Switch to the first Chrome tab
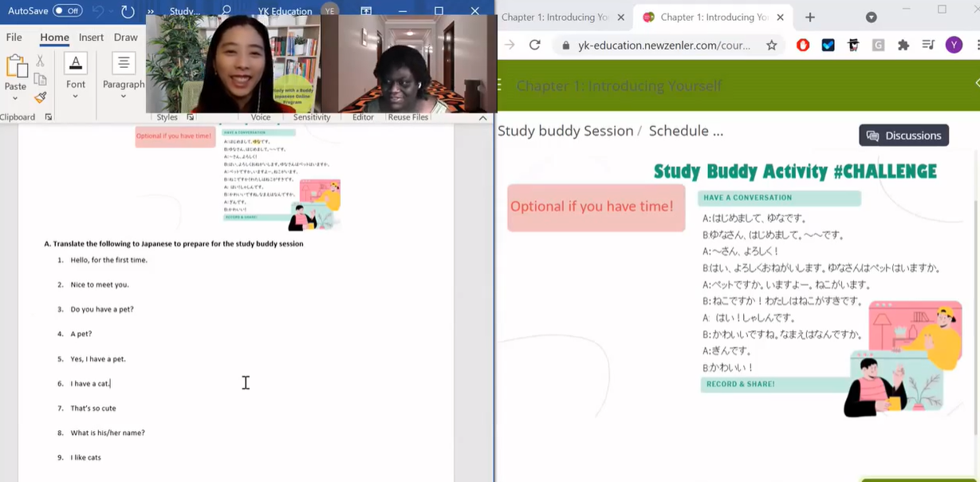 [554, 17]
